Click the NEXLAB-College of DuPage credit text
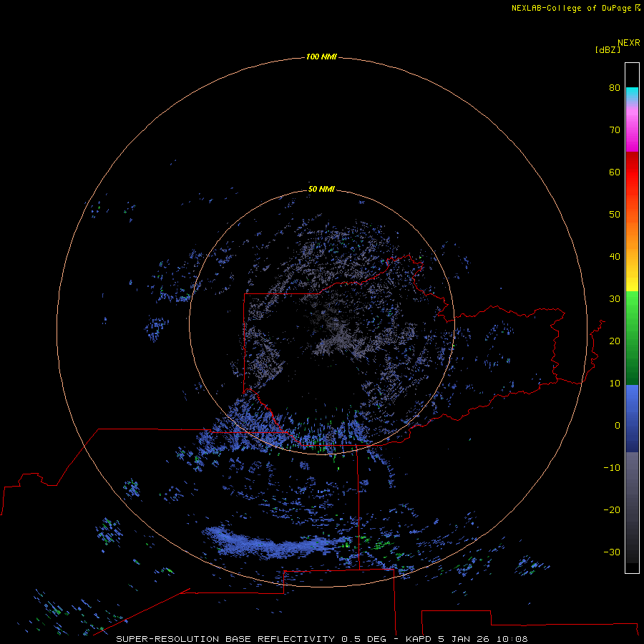 pyautogui.click(x=571, y=8)
